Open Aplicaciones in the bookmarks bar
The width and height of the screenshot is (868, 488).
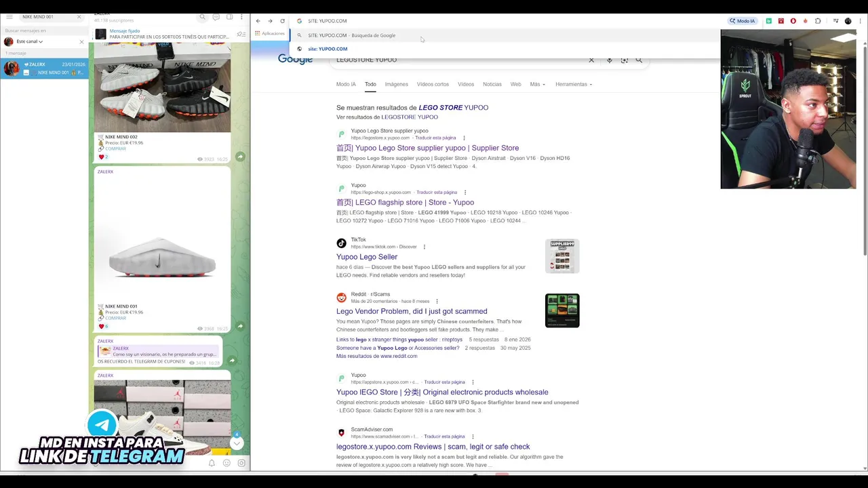click(x=271, y=33)
